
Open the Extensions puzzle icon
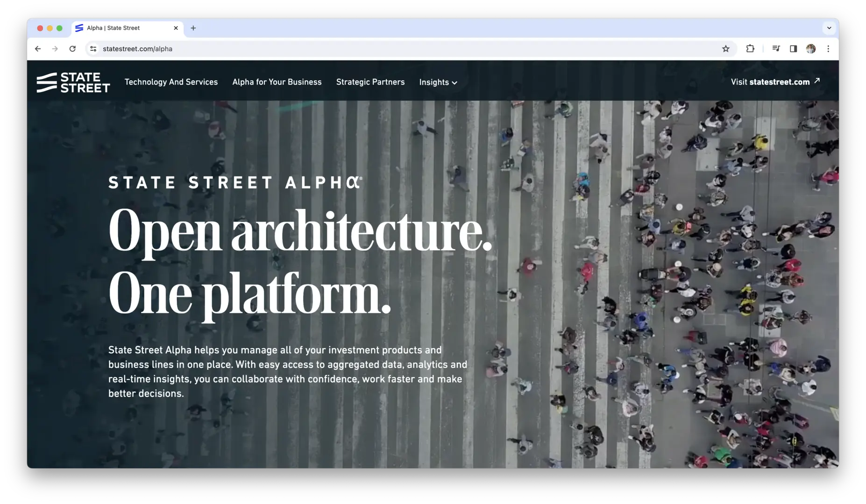click(x=750, y=49)
